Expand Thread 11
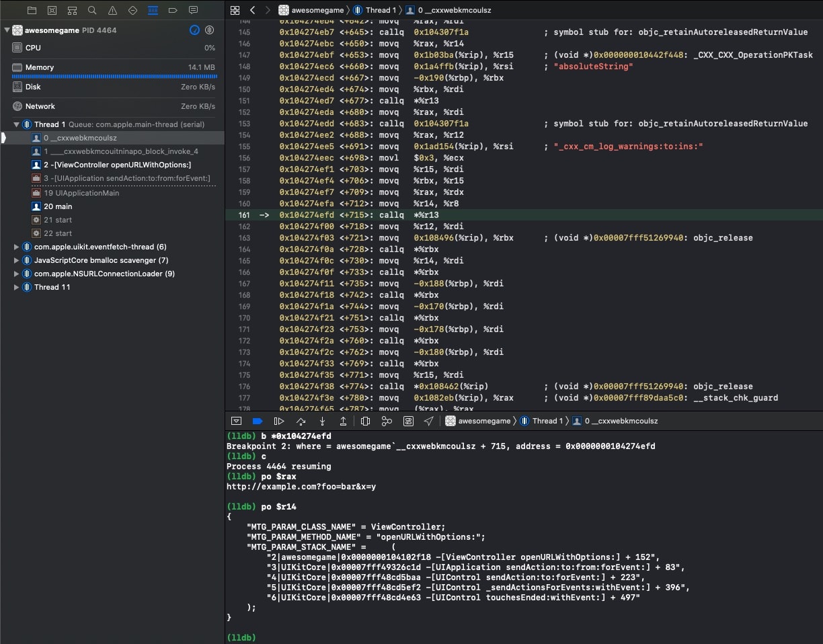 pyautogui.click(x=16, y=287)
